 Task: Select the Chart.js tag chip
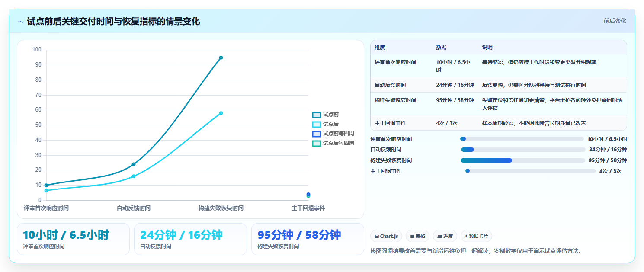[x=386, y=236]
